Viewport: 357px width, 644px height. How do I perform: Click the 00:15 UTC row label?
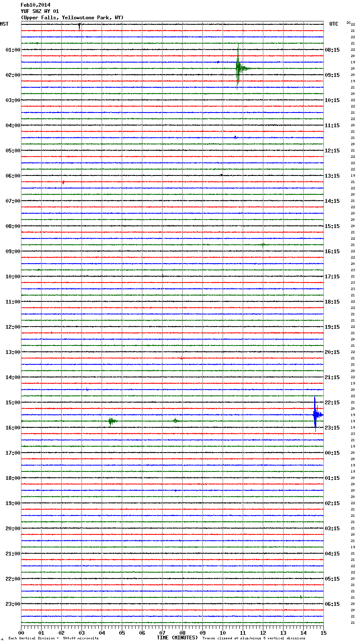pos(332,453)
